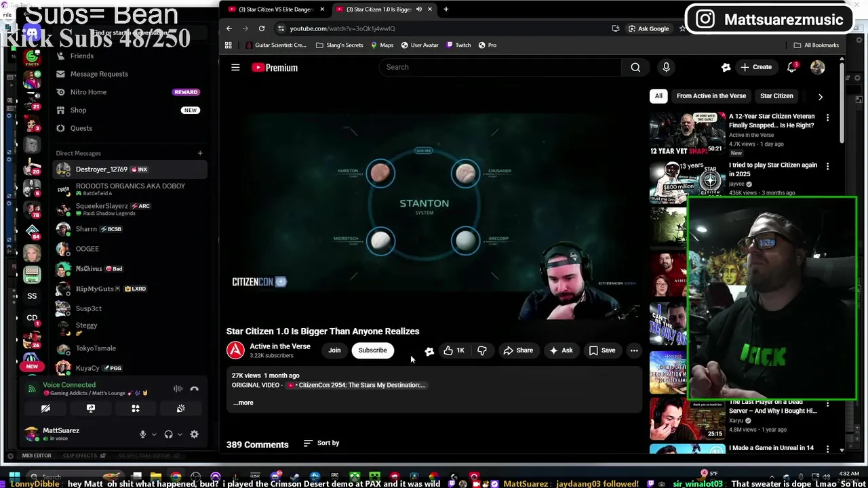This screenshot has width=868, height=488.
Task: Select From Active in the Verse chip
Action: 711,96
